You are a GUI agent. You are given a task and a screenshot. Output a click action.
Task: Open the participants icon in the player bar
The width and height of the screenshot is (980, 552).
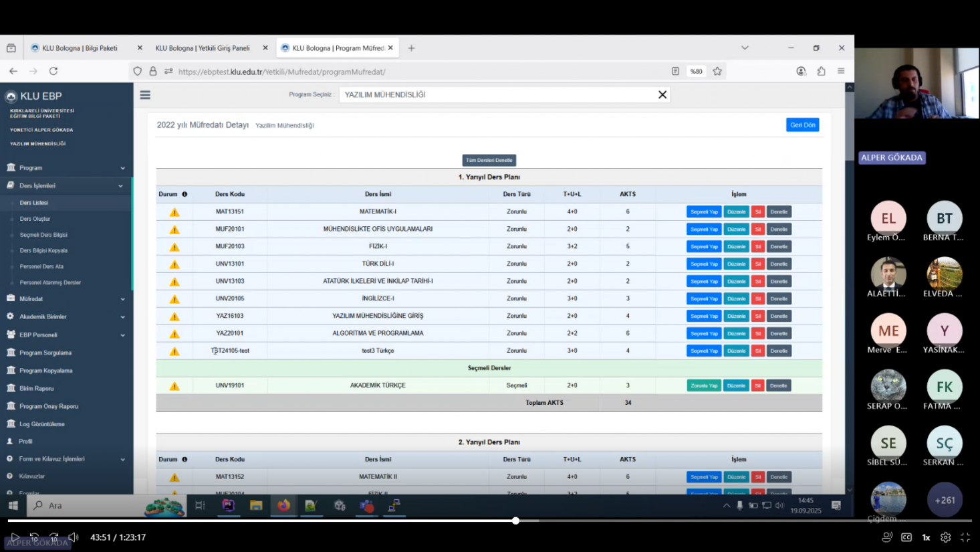coord(887,537)
